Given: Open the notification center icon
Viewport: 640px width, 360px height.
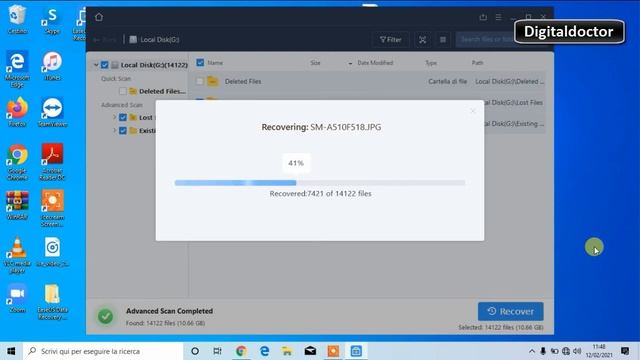Looking at the screenshot, I should click(x=625, y=351).
